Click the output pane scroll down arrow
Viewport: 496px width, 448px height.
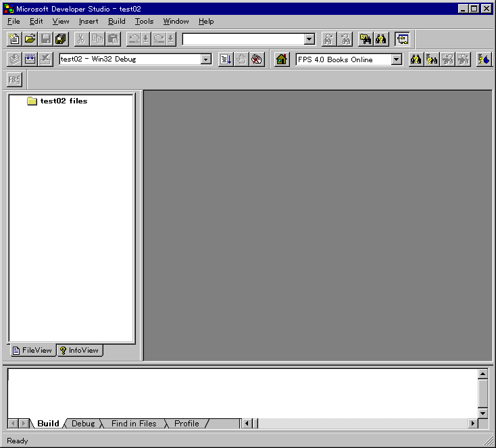[x=482, y=413]
